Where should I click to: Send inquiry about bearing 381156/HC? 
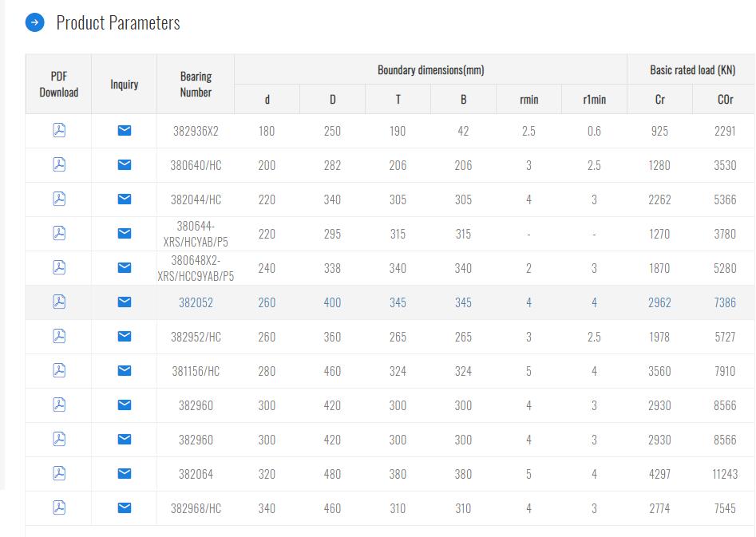tap(124, 370)
